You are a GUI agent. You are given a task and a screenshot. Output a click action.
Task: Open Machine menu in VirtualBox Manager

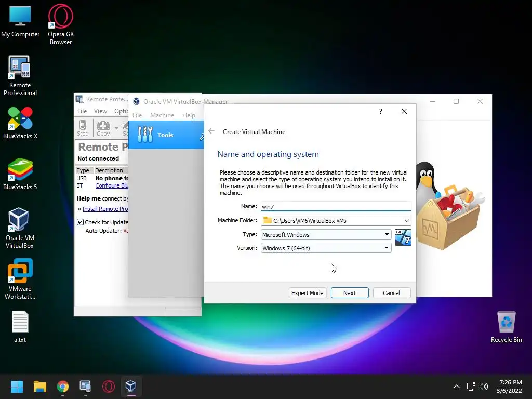coord(162,115)
